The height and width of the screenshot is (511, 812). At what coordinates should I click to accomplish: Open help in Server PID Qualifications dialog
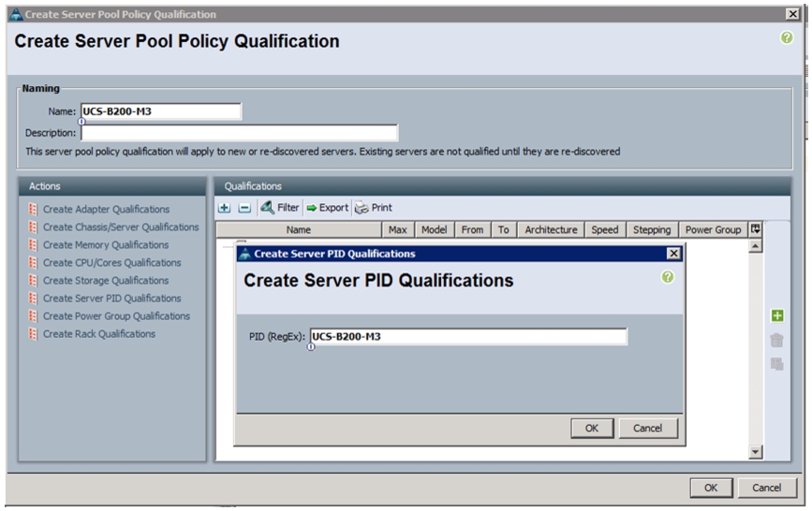click(x=668, y=277)
